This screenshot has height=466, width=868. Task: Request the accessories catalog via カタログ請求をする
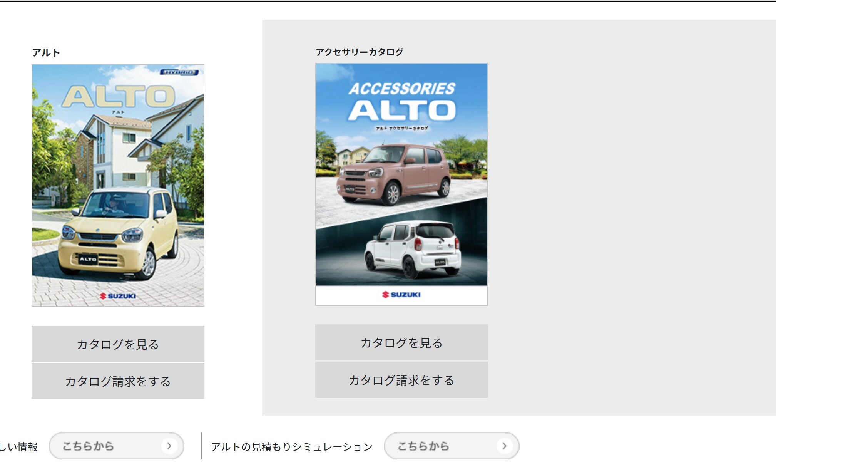tap(401, 380)
